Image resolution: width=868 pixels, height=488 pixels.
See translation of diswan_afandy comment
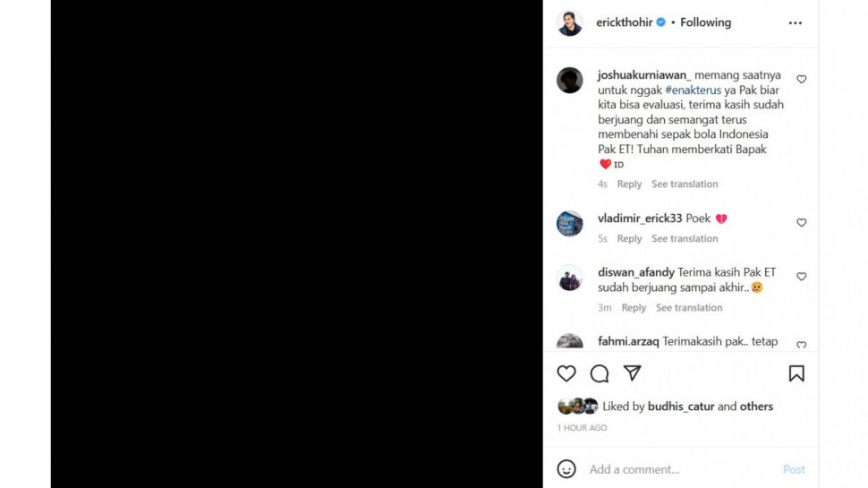[689, 308]
